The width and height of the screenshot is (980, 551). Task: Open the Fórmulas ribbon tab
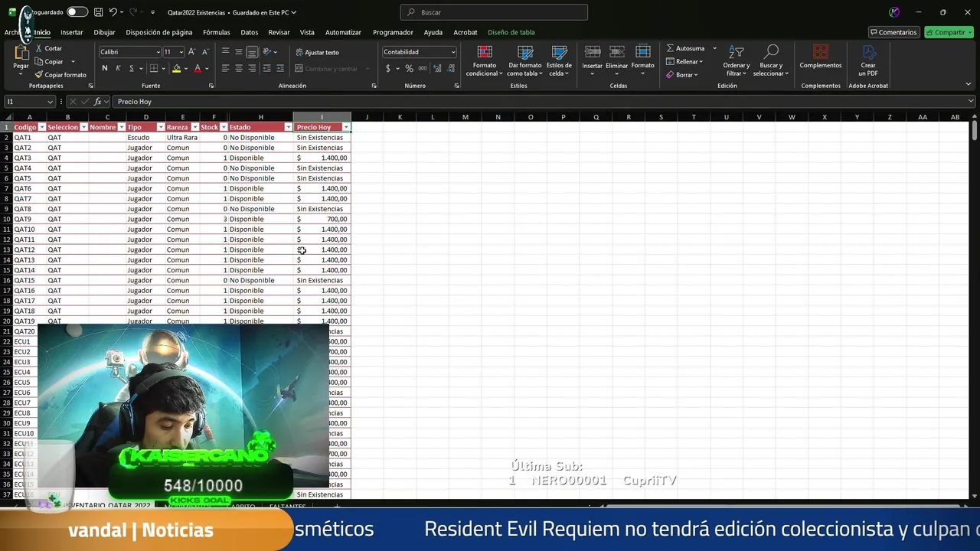(x=217, y=32)
